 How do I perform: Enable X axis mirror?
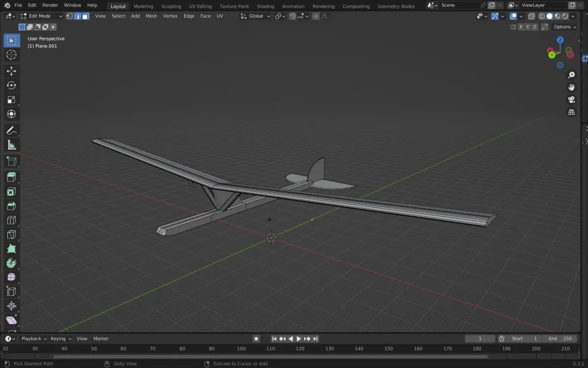pos(521,27)
